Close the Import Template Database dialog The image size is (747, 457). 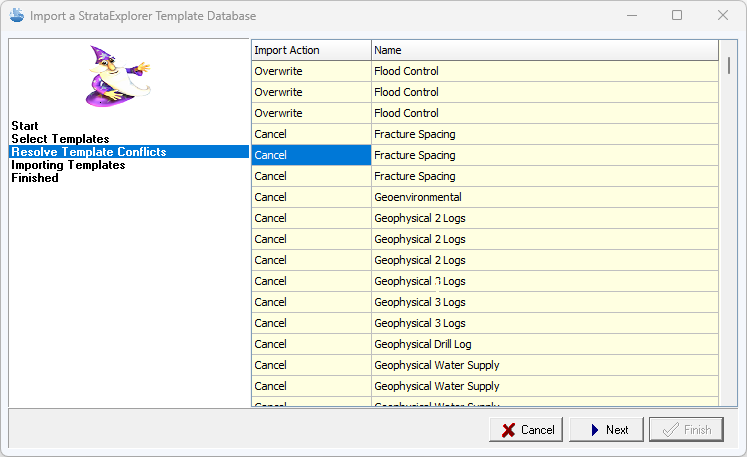click(x=723, y=16)
